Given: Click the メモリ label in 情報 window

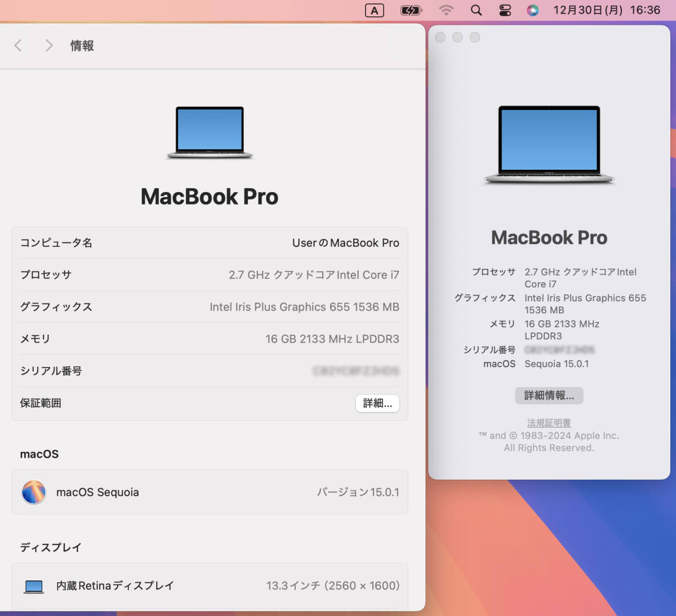Looking at the screenshot, I should click(35, 339).
